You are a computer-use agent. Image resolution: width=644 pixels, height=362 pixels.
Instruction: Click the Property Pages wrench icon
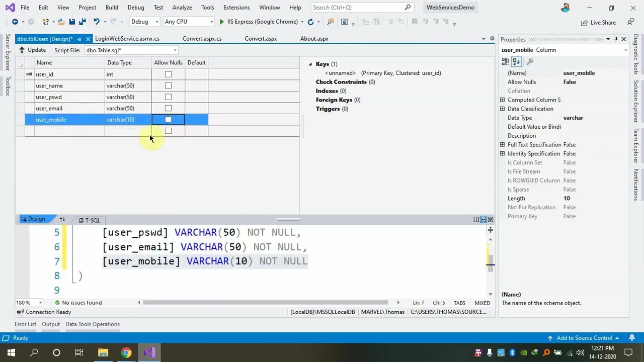click(x=530, y=62)
